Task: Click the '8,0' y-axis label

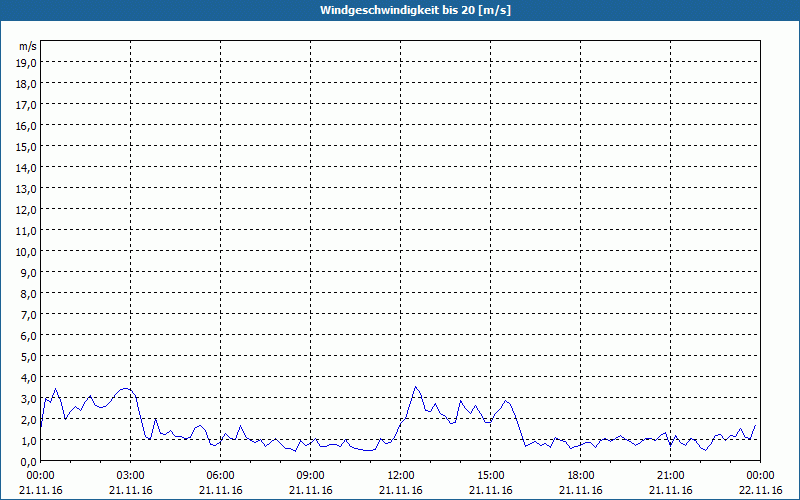Action: (30, 294)
